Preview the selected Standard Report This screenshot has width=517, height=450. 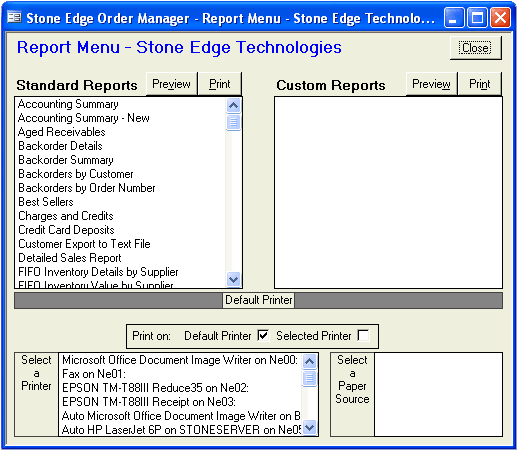172,84
